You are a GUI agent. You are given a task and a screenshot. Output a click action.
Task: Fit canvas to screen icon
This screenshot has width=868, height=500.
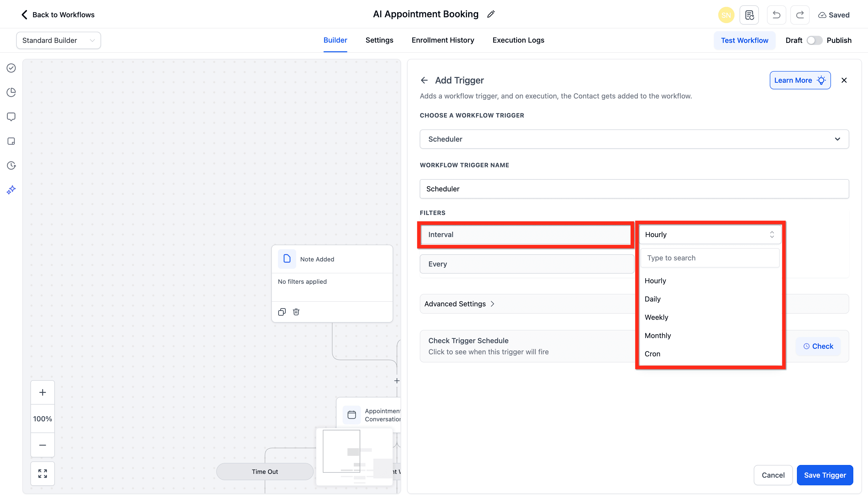[x=43, y=474]
